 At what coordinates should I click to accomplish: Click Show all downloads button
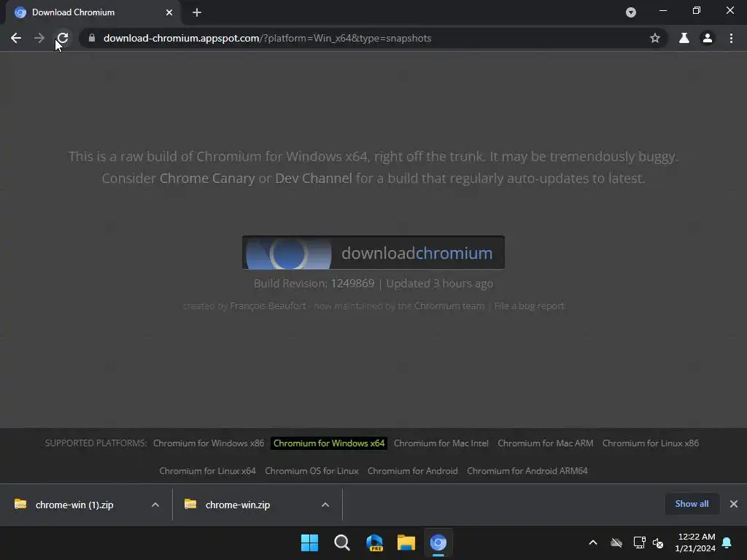pos(692,504)
